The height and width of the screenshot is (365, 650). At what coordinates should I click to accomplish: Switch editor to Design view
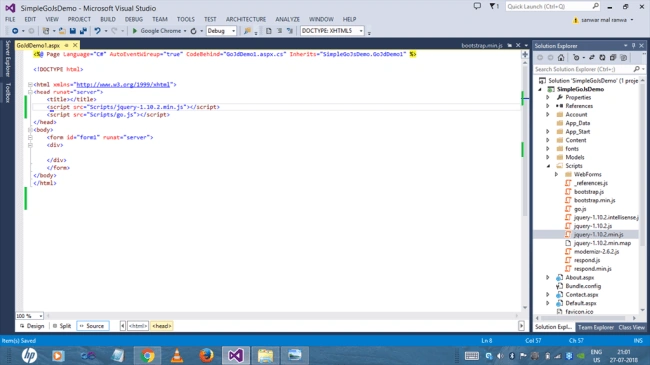tap(32, 326)
